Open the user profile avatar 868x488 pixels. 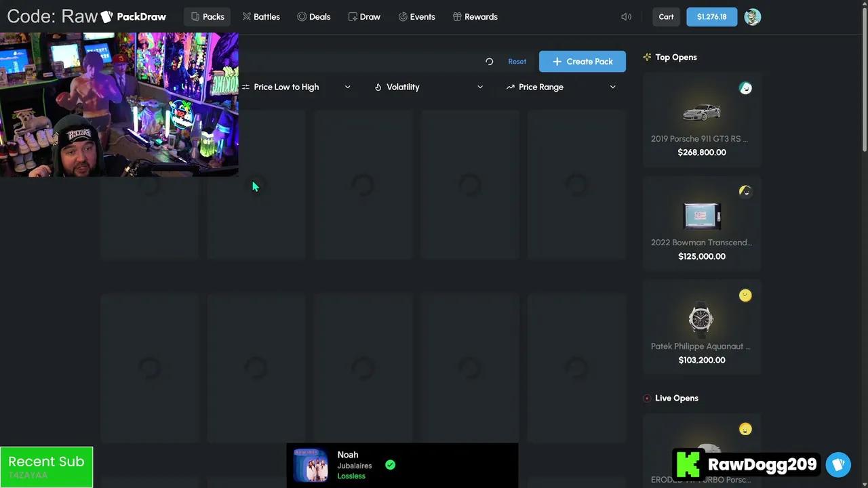pos(752,17)
